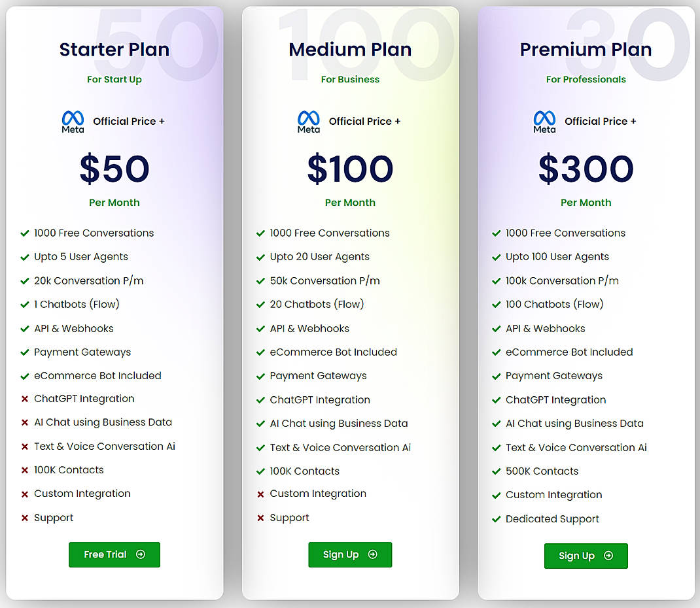Click Sign Up on the Premium Plan
Image resolution: width=700 pixels, height=608 pixels.
(586, 556)
